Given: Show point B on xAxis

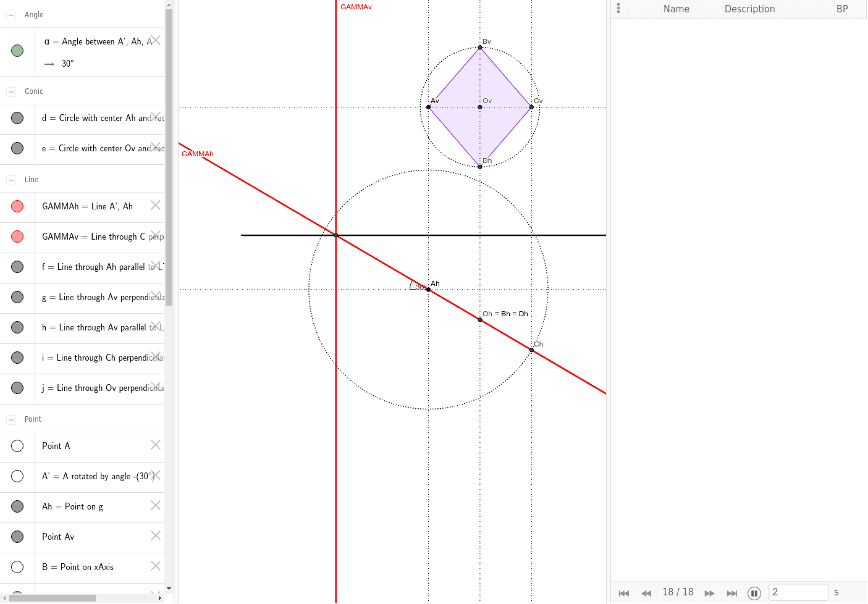Looking at the screenshot, I should coord(17,567).
